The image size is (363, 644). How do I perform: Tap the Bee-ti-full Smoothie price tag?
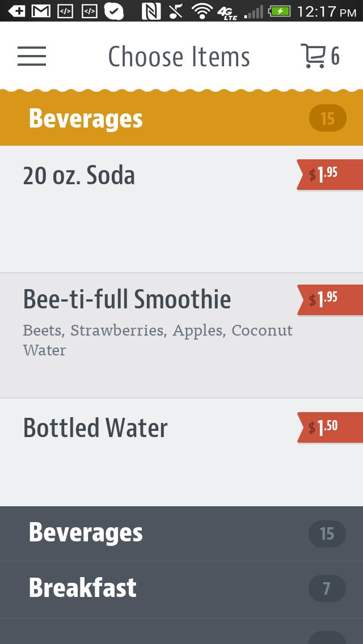pos(330,300)
